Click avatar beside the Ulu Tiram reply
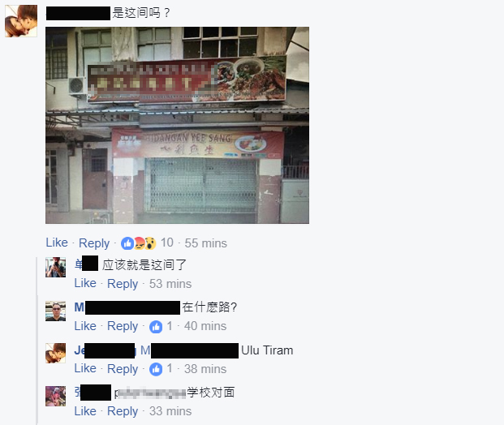The image size is (504, 425). click(x=56, y=353)
